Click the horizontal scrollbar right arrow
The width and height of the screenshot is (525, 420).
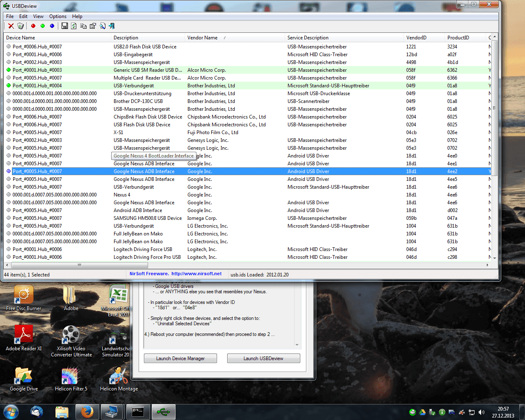point(488,265)
